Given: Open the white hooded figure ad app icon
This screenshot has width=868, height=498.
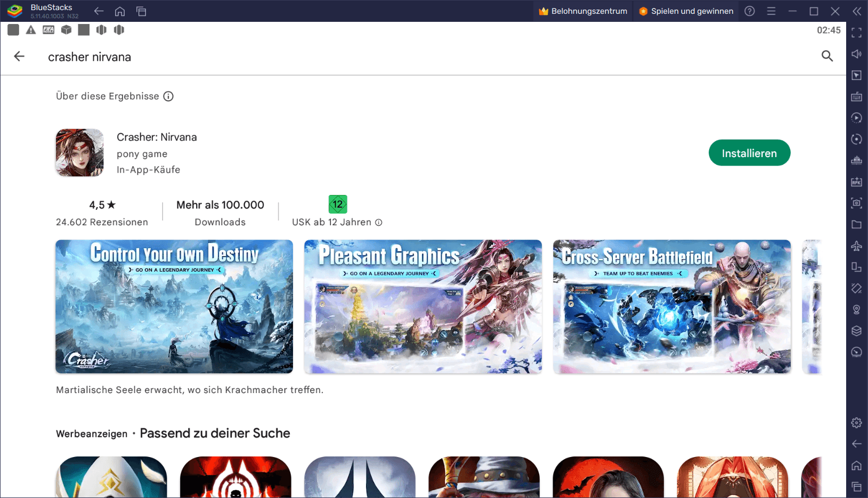Looking at the screenshot, I should click(x=111, y=477).
